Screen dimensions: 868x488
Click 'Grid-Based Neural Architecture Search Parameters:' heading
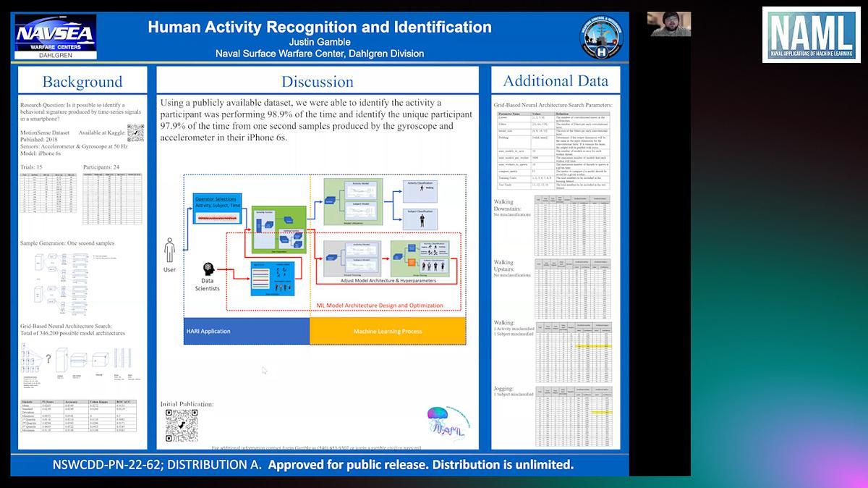[x=553, y=106]
